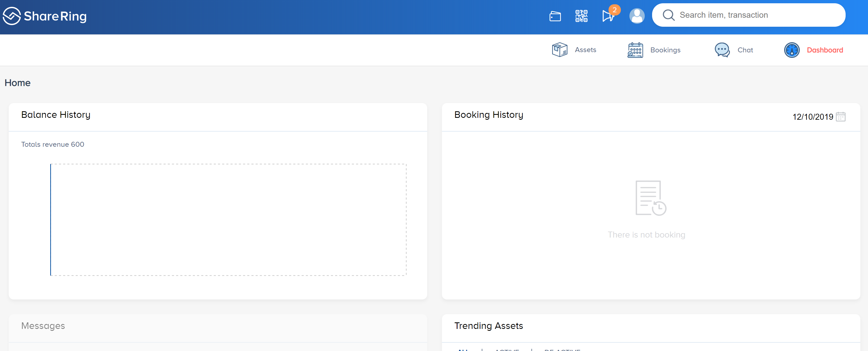Click the Dashboard gauge icon
The image size is (868, 351).
coord(792,50)
